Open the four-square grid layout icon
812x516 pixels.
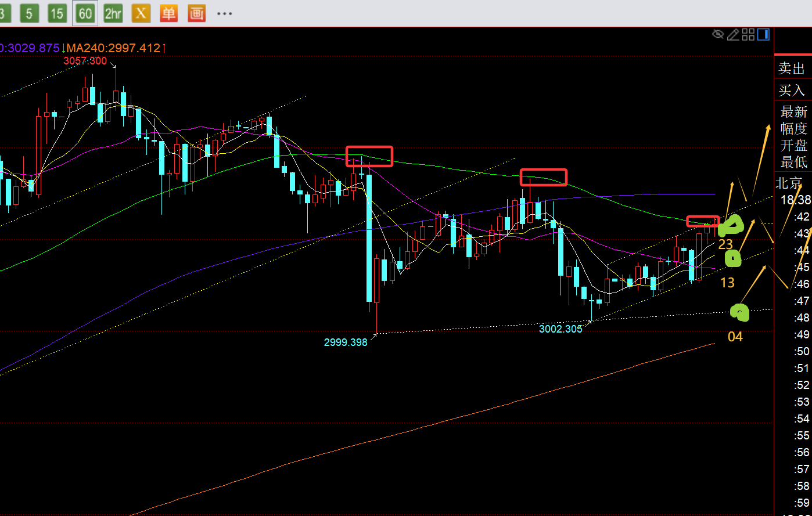click(x=748, y=35)
